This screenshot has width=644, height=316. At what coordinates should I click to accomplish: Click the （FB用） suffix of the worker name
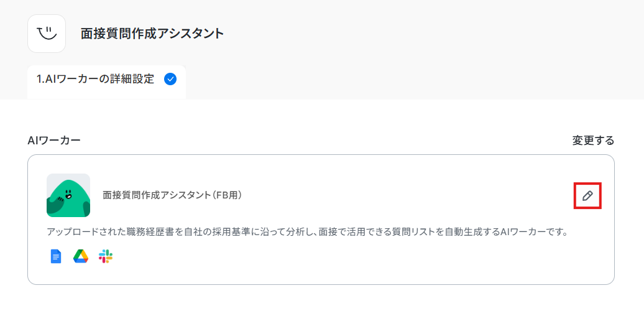click(x=226, y=195)
